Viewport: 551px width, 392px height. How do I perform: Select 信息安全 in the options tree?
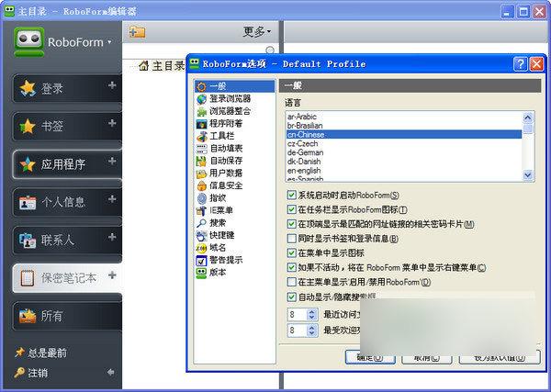(x=226, y=185)
